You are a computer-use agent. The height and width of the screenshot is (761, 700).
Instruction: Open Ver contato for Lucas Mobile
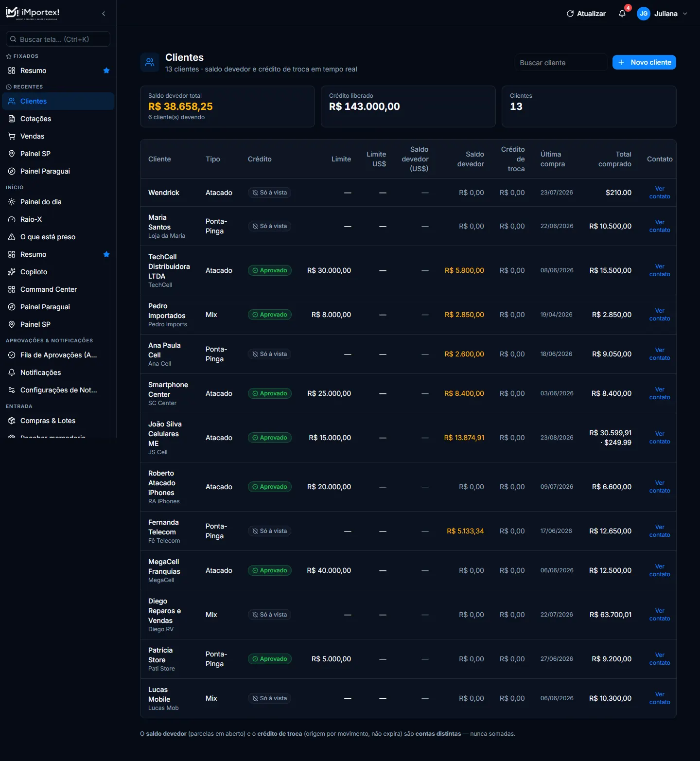pyautogui.click(x=660, y=698)
